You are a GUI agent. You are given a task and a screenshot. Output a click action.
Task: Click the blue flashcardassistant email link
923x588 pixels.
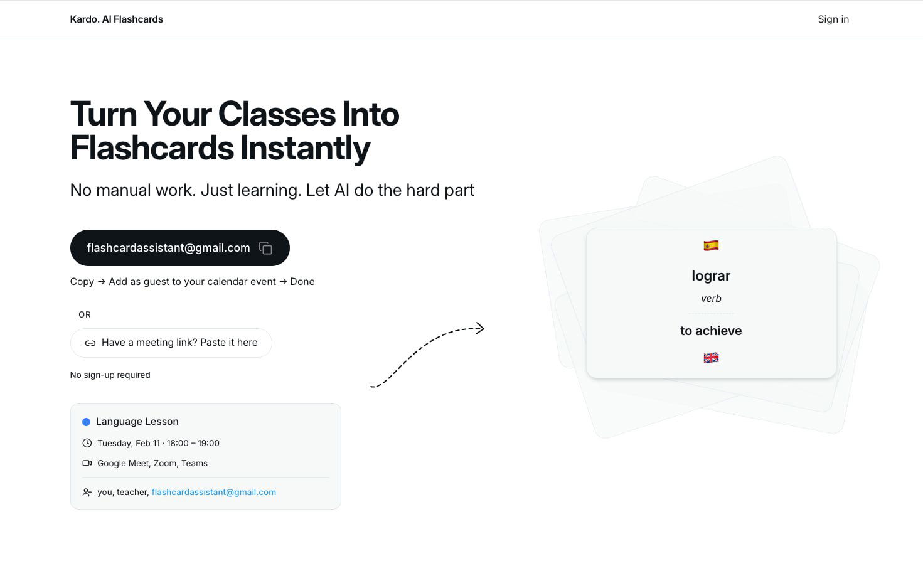point(213,492)
